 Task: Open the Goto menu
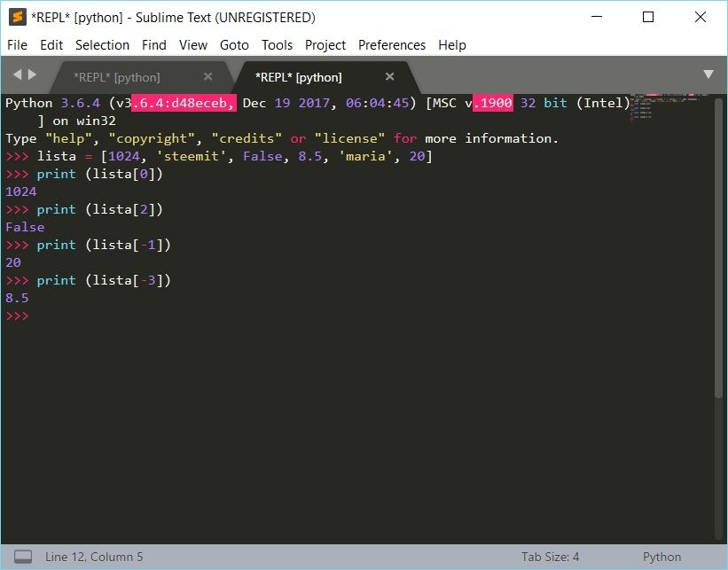click(234, 45)
